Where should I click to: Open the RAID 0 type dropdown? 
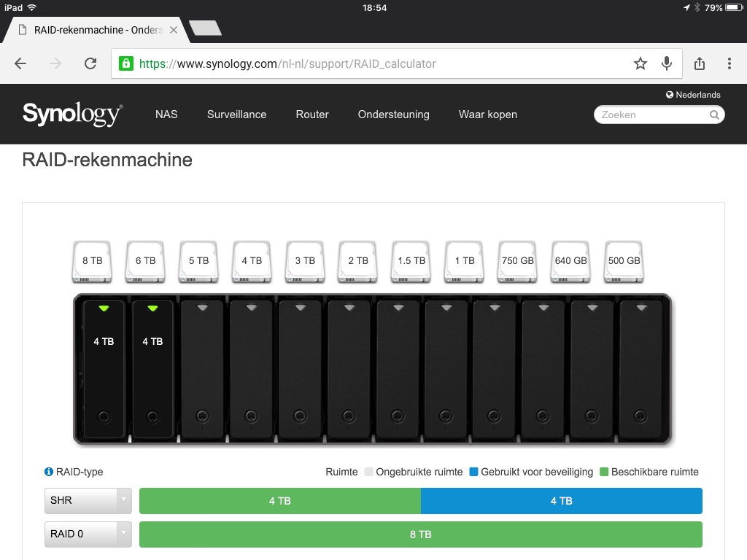click(88, 534)
